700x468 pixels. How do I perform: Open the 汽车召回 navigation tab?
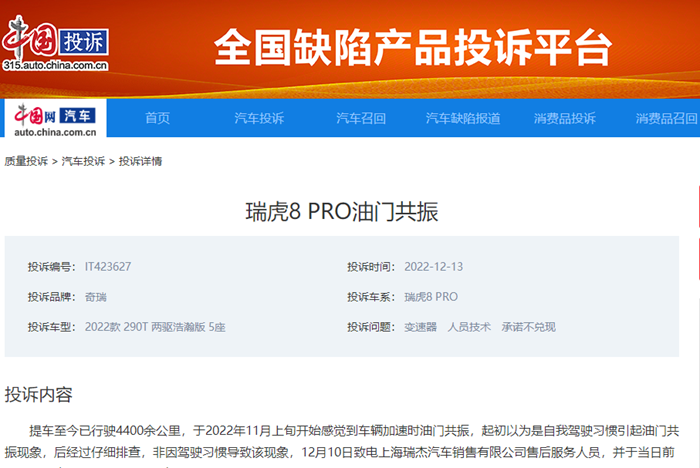coord(361,118)
